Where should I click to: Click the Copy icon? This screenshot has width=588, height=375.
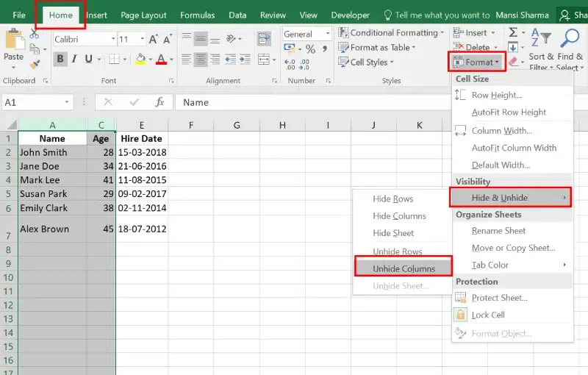(35, 49)
